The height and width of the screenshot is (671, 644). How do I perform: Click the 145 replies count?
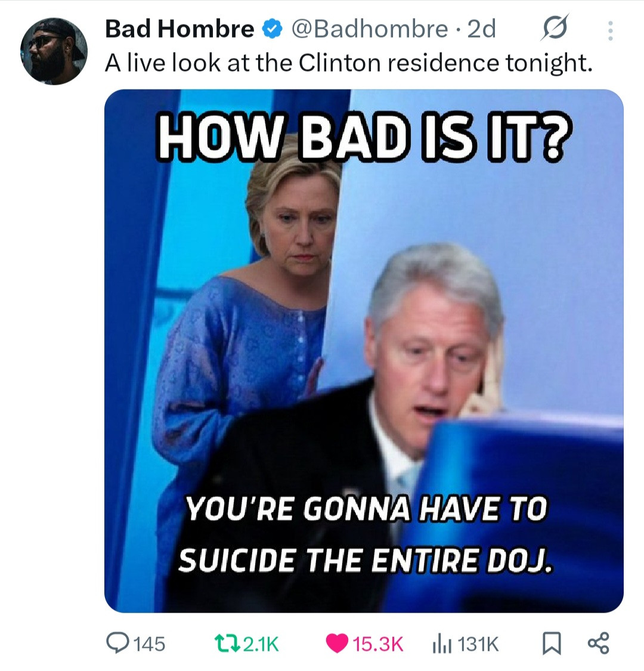150,644
